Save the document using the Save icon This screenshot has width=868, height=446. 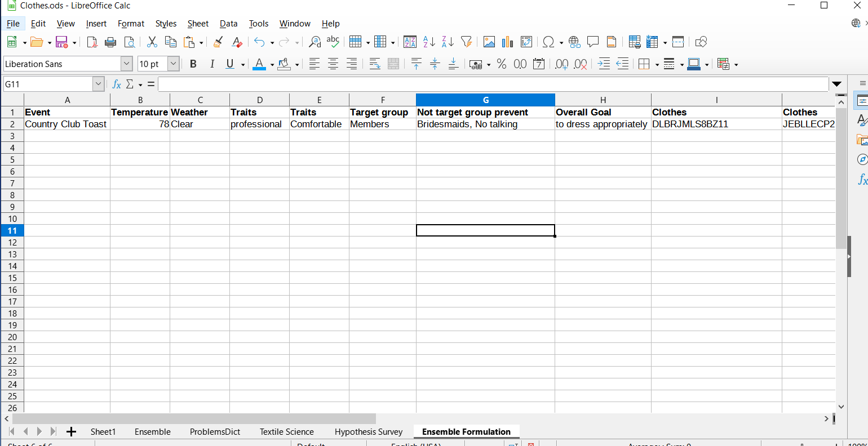click(x=61, y=42)
